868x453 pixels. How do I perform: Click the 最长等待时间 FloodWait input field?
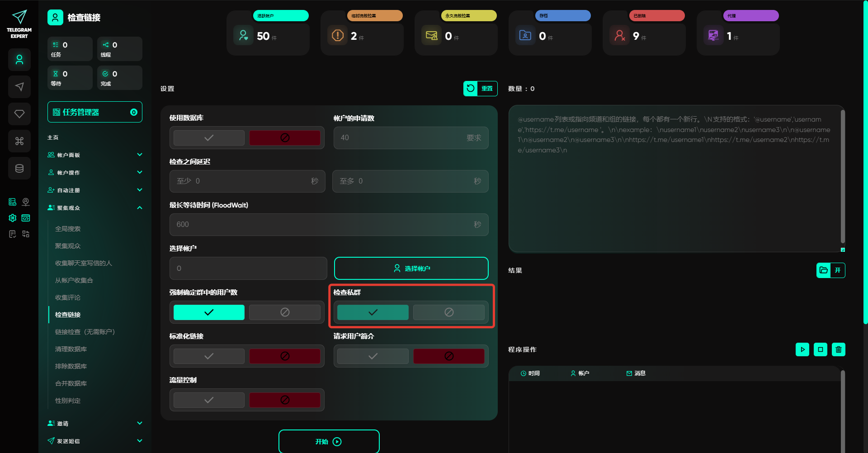321,225
